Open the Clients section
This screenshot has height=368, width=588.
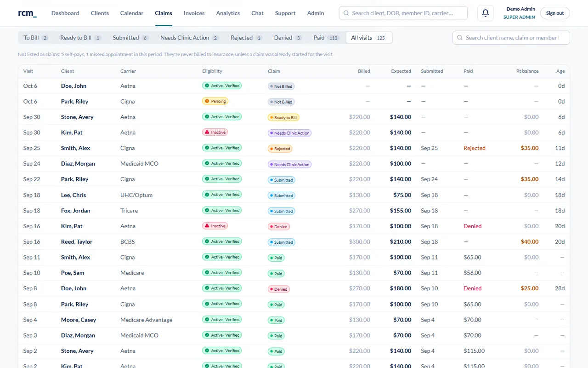pos(100,13)
